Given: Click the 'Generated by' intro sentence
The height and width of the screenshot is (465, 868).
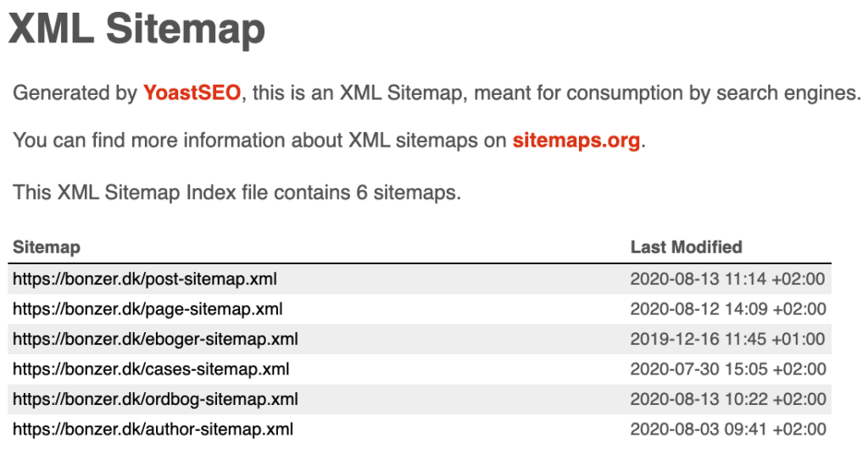Looking at the screenshot, I should click(437, 92).
